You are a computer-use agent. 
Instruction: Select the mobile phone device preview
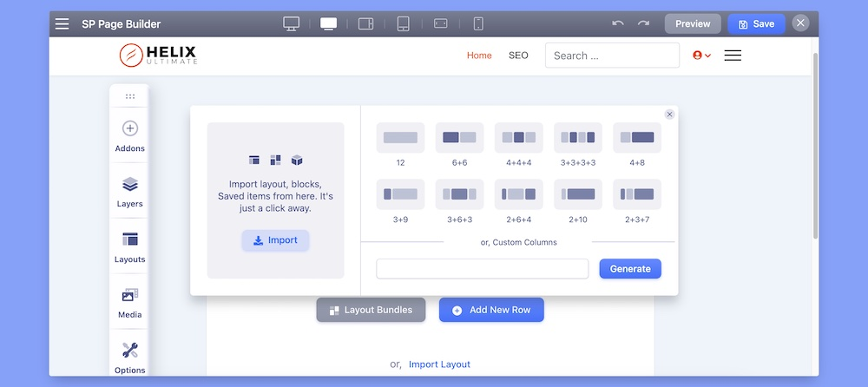[x=478, y=24]
